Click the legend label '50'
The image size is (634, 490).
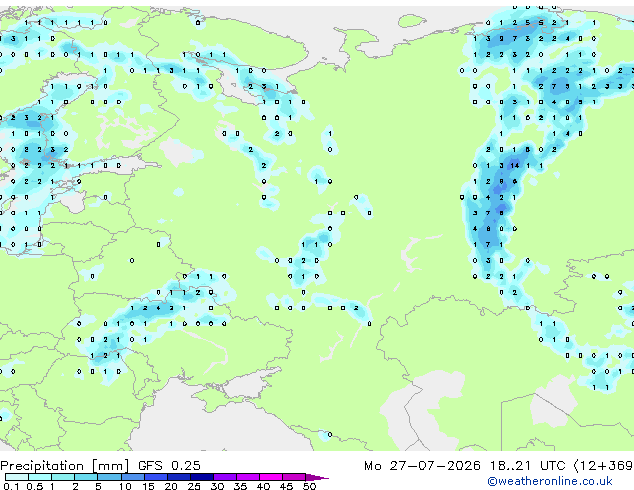[309, 486]
